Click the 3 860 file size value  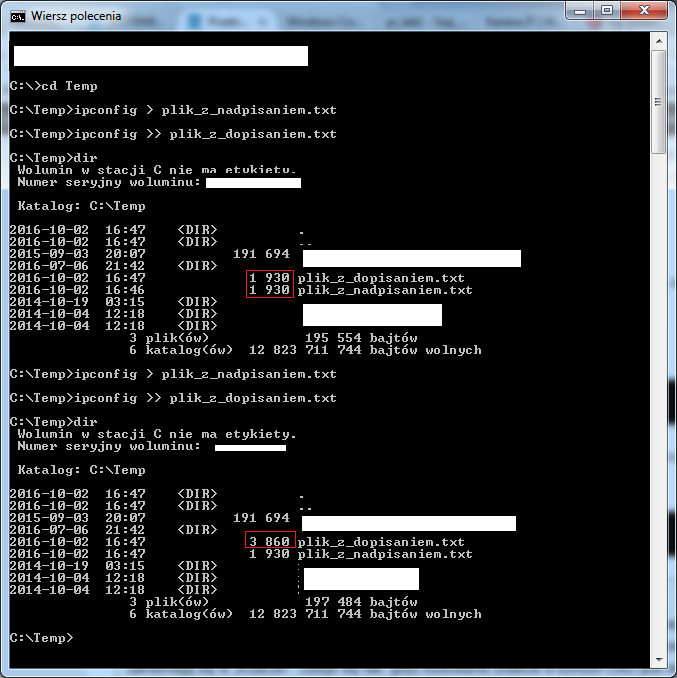pyautogui.click(x=269, y=541)
